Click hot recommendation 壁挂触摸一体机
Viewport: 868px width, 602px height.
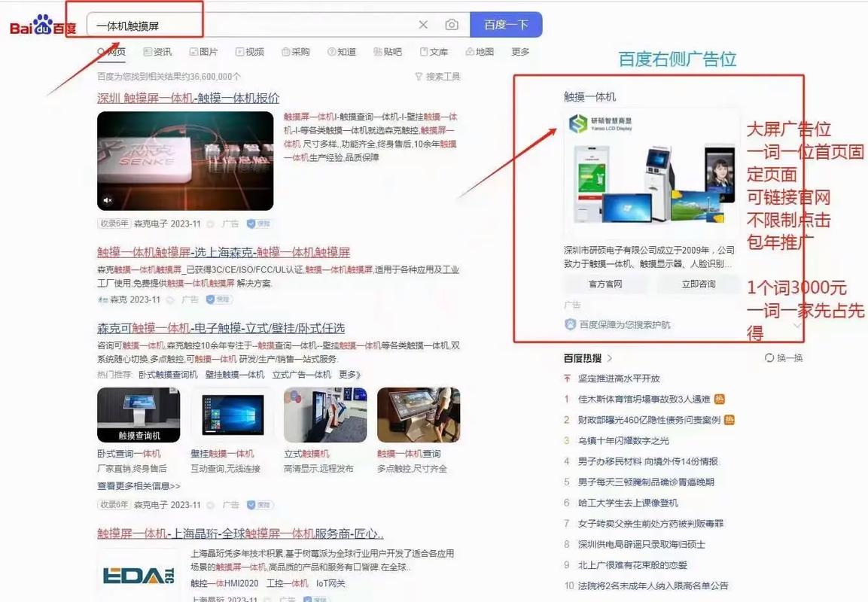(235, 375)
